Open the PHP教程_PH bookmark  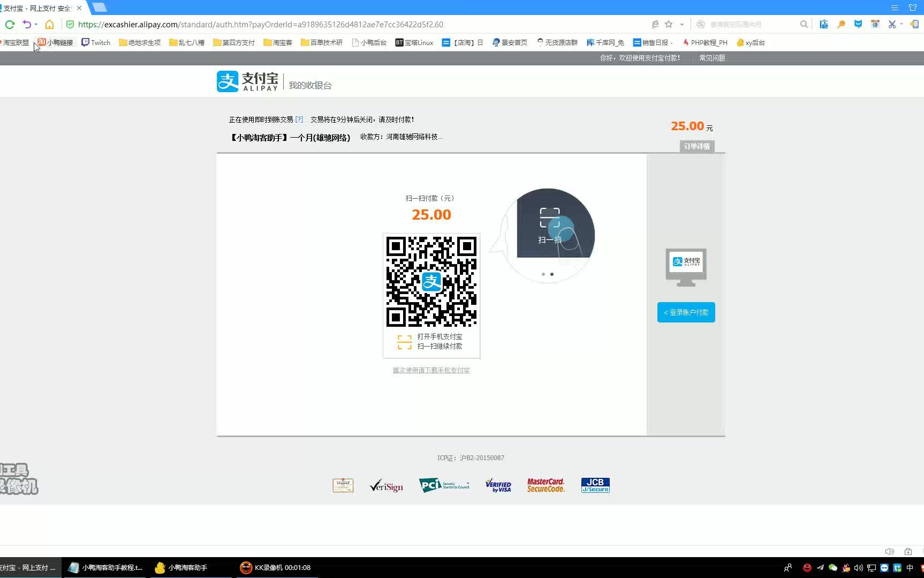point(705,42)
